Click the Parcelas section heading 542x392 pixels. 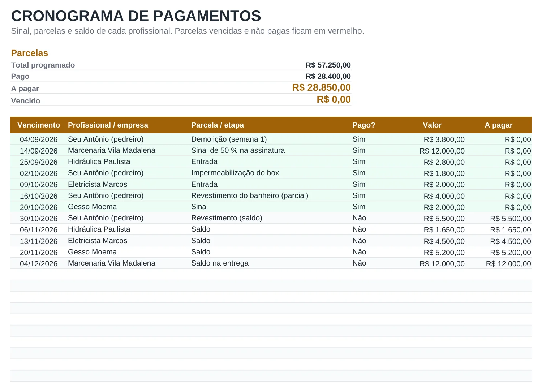pos(30,53)
